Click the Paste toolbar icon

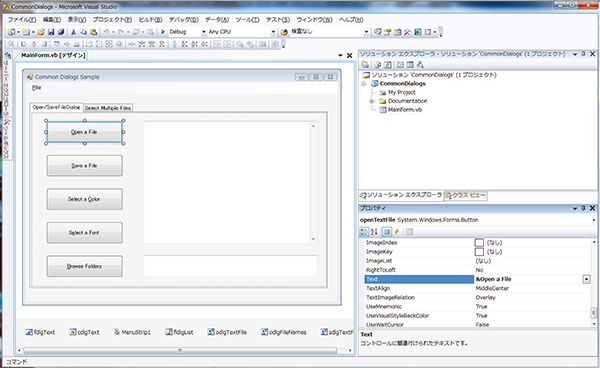click(93, 32)
